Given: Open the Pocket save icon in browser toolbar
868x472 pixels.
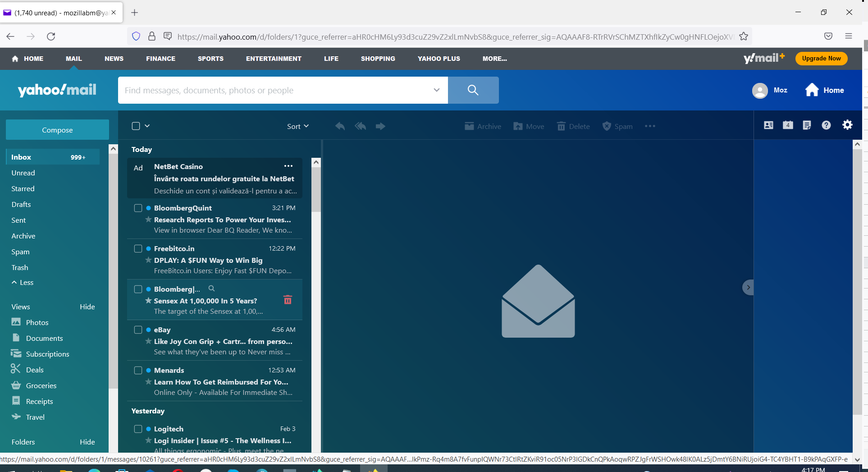Looking at the screenshot, I should pos(828,36).
